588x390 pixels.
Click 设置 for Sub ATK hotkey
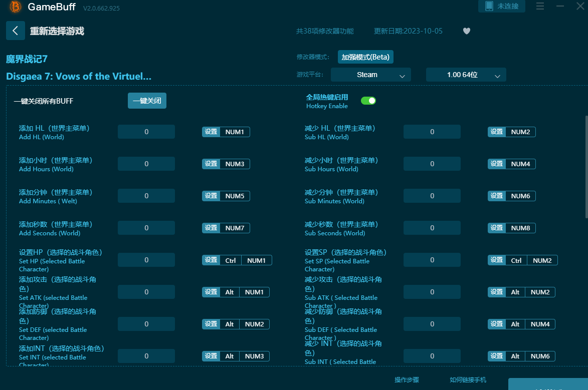(497, 292)
